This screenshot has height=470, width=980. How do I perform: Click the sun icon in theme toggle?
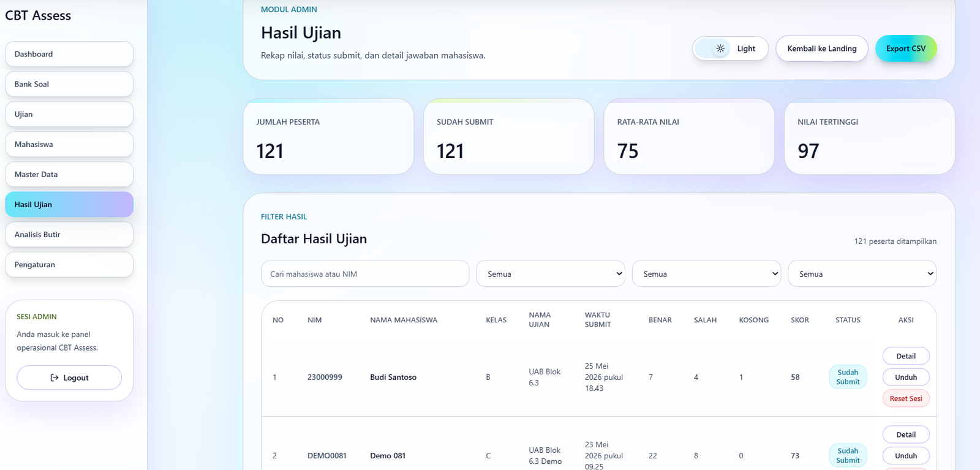[x=720, y=48]
